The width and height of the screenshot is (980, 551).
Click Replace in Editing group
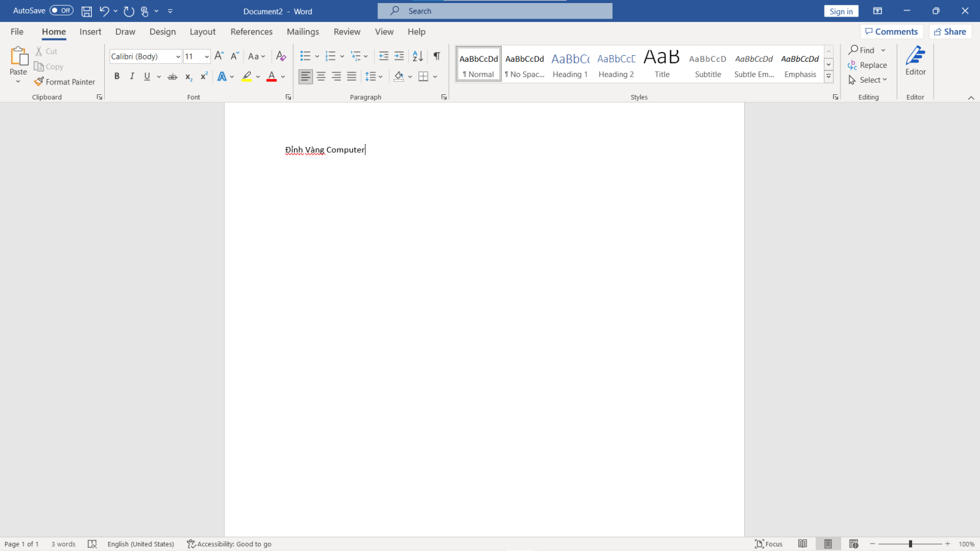point(867,65)
